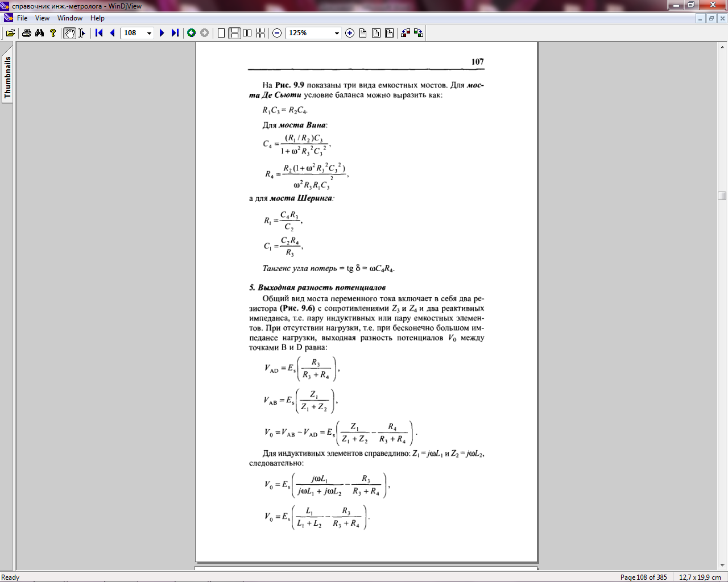Click '12,7 x 19,9 cm' page size status
The image size is (728, 582).
pos(700,577)
